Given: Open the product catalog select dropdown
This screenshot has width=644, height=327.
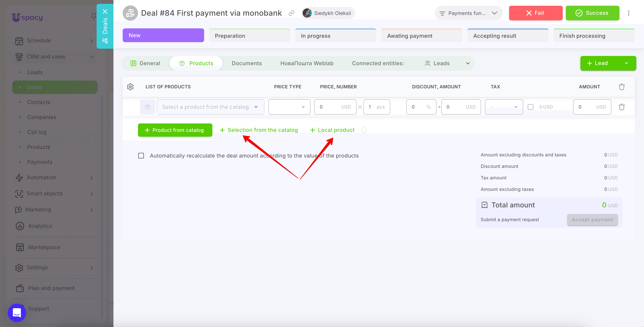Looking at the screenshot, I should click(210, 107).
